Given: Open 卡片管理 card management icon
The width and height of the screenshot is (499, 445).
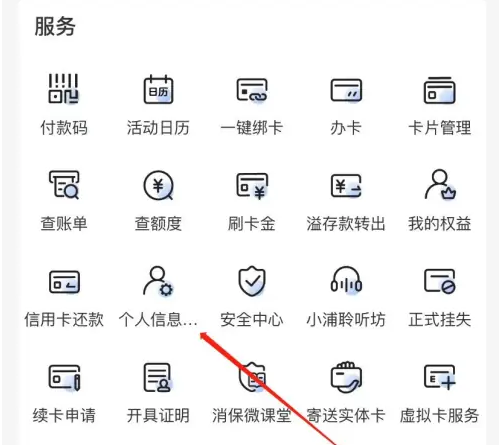Looking at the screenshot, I should coord(440,90).
